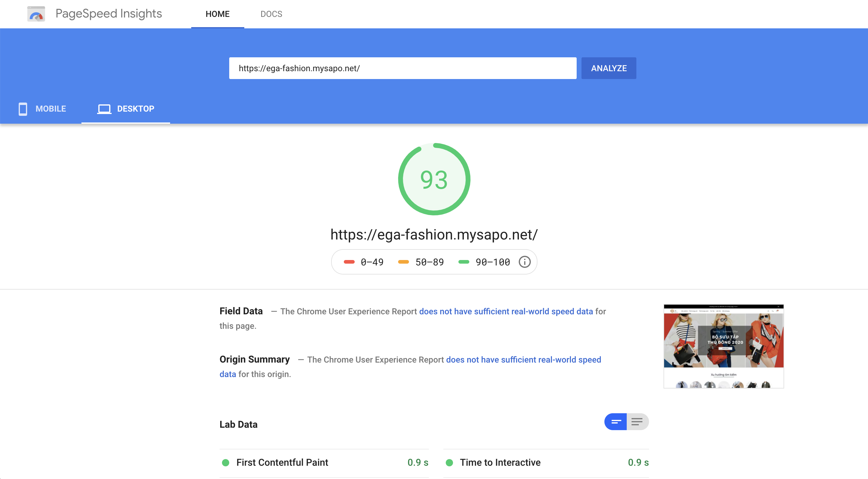Screen dimensions: 868x479
Task: Click the URL input field
Action: 402,68
